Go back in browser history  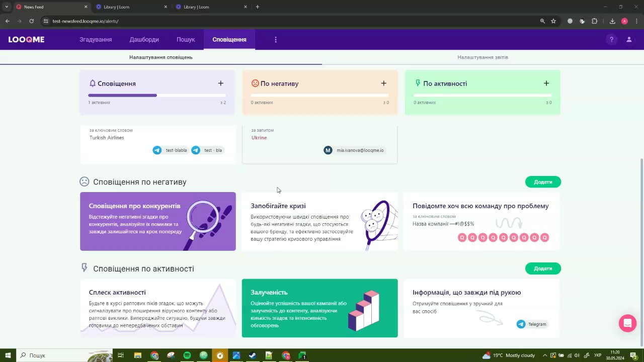coord(7,21)
